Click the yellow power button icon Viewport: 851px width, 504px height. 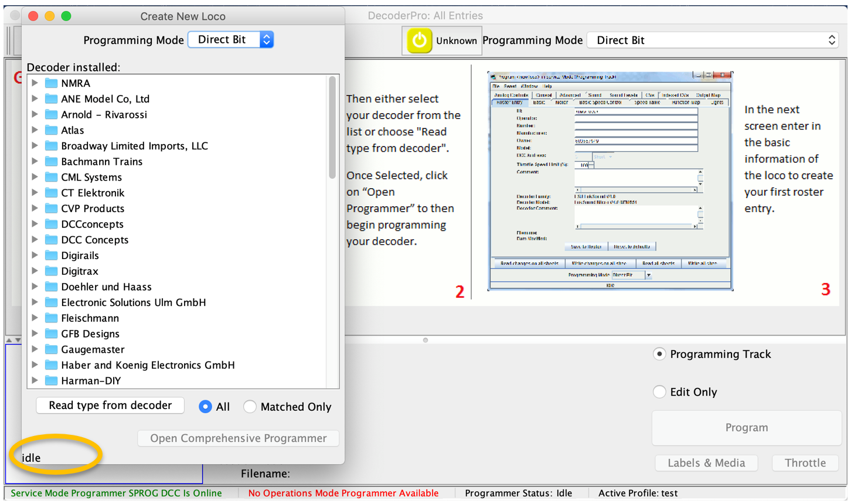coord(419,40)
